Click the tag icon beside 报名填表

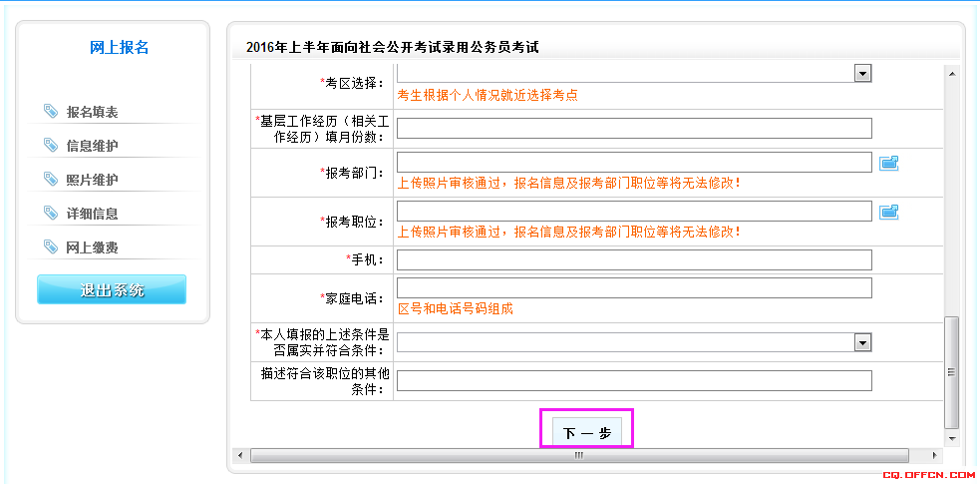click(51, 111)
